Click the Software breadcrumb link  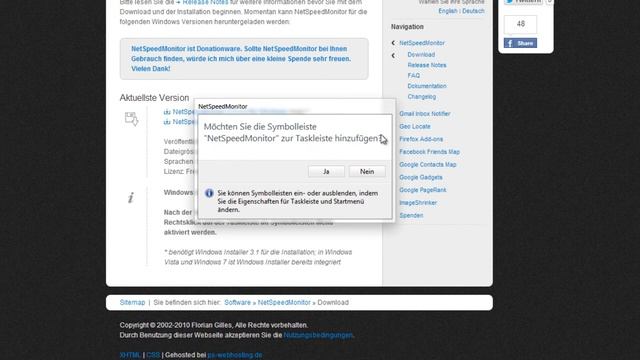[237, 302]
